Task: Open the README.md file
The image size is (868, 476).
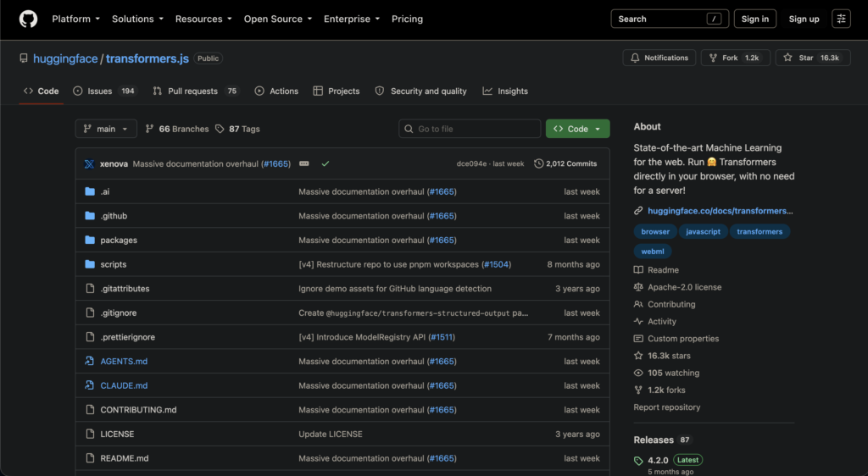Action: click(x=125, y=458)
